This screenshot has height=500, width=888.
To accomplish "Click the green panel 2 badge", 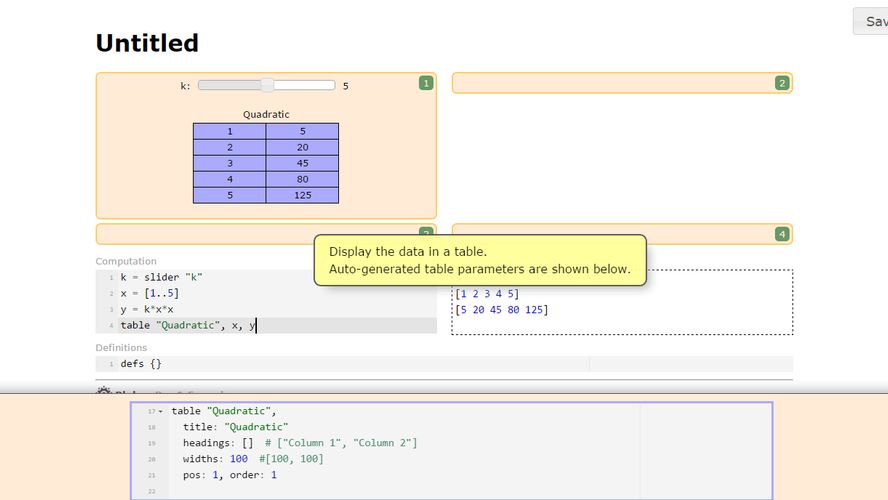I will point(782,83).
